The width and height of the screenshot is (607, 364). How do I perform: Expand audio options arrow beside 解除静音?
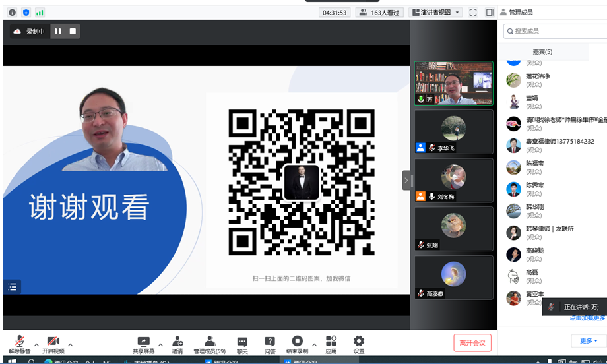point(36,344)
